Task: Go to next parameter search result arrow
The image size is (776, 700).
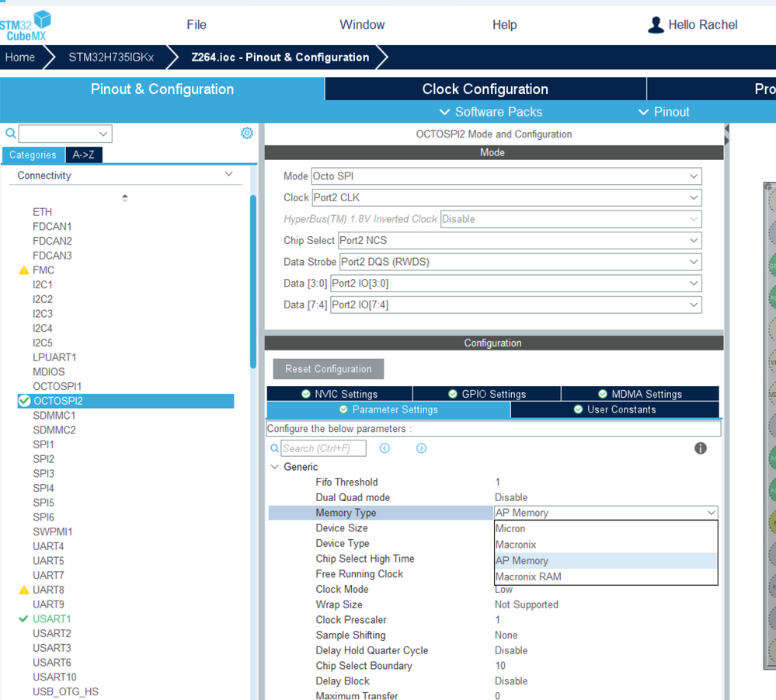Action: tap(421, 448)
